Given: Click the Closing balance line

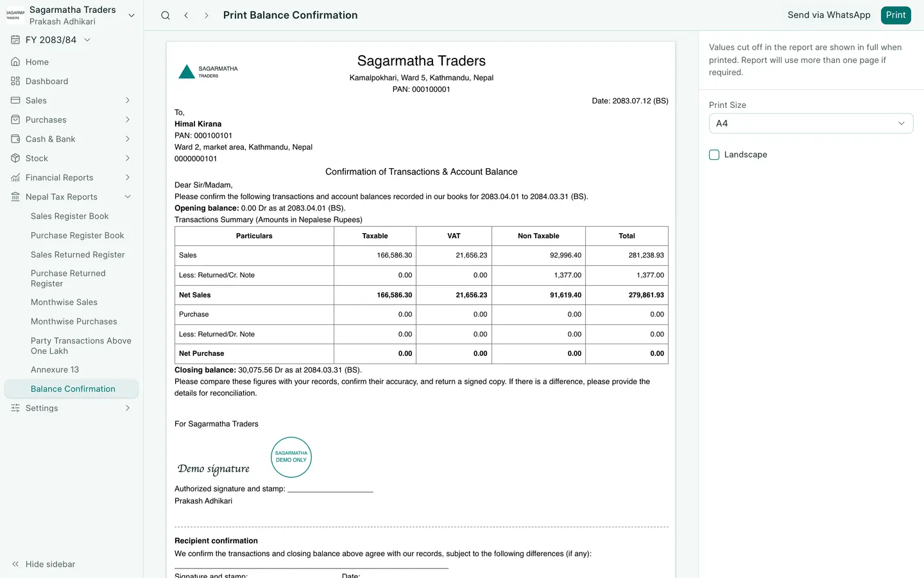Looking at the screenshot, I should [268, 370].
